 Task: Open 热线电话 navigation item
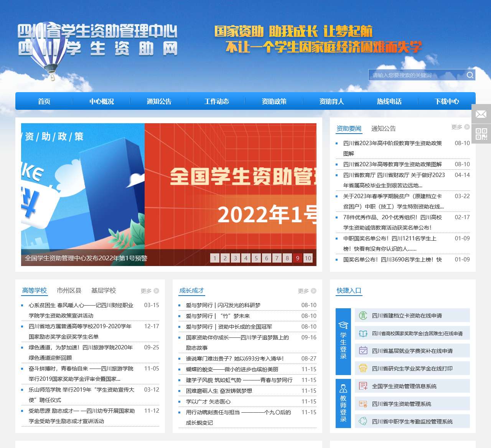click(x=389, y=101)
